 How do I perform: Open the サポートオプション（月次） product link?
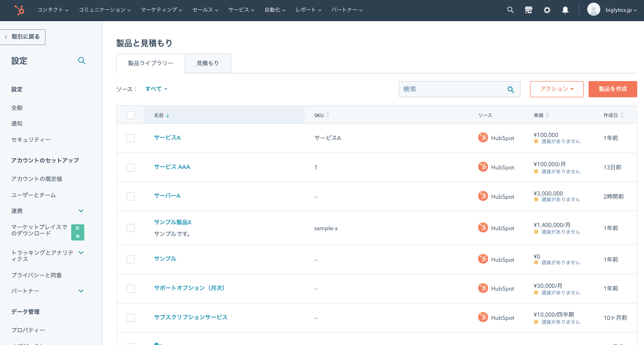click(189, 288)
